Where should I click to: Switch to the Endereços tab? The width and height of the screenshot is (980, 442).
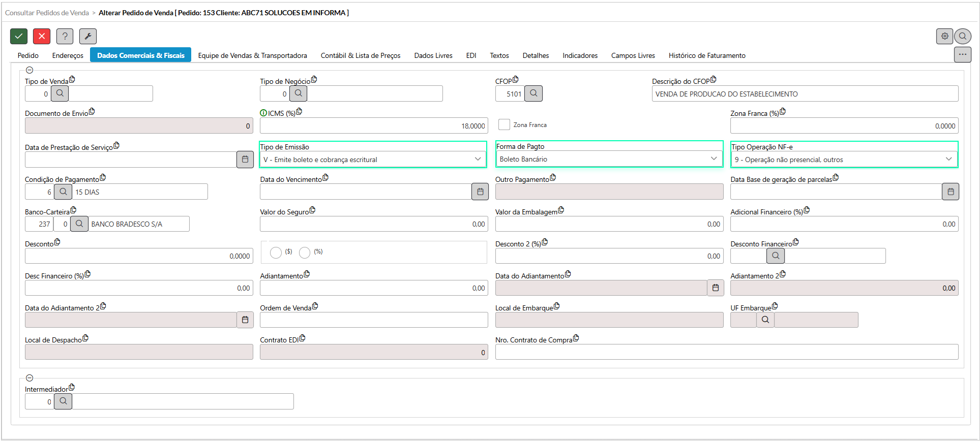pos(68,55)
